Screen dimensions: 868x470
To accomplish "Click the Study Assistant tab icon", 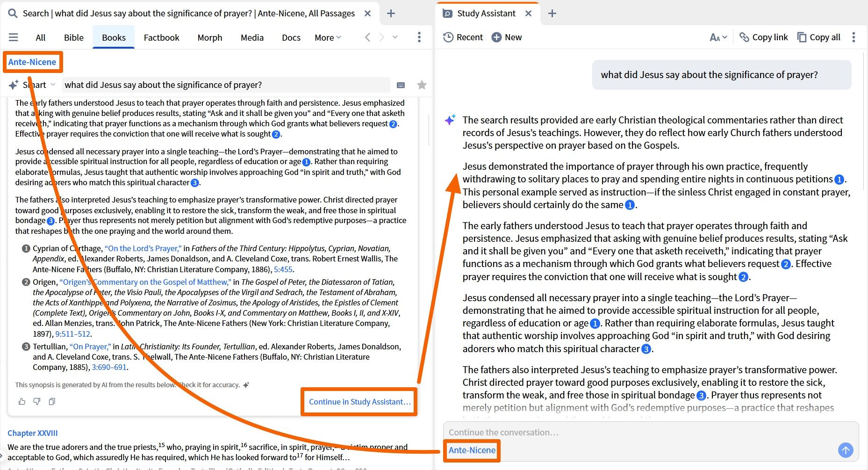I will (447, 14).
